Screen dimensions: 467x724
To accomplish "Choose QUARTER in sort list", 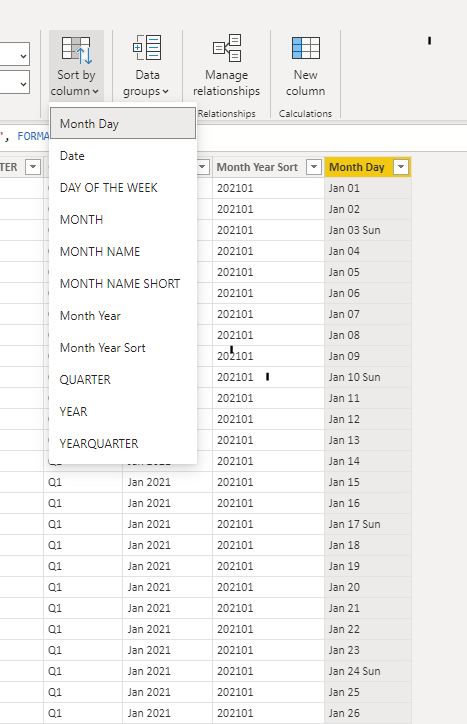I will click(x=123, y=380).
